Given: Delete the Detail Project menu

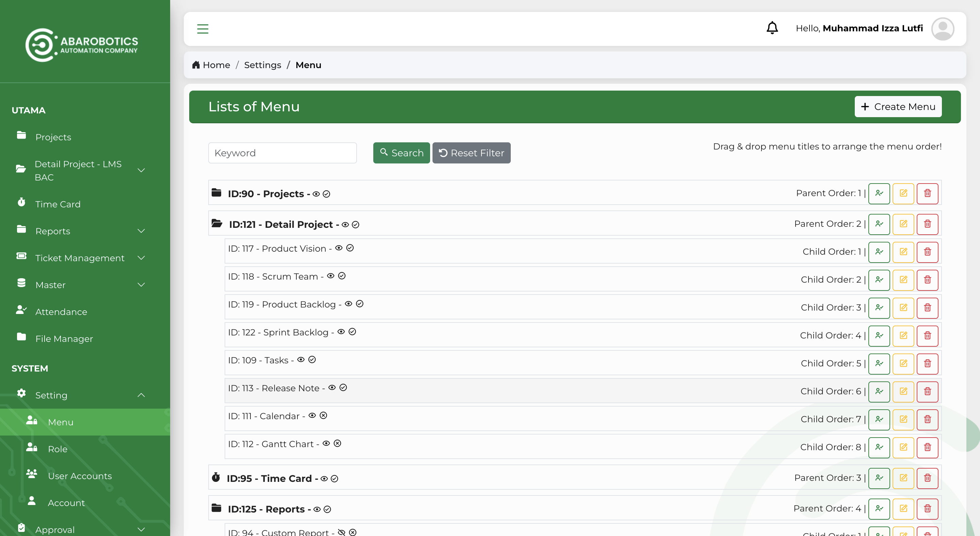Looking at the screenshot, I should (x=927, y=224).
